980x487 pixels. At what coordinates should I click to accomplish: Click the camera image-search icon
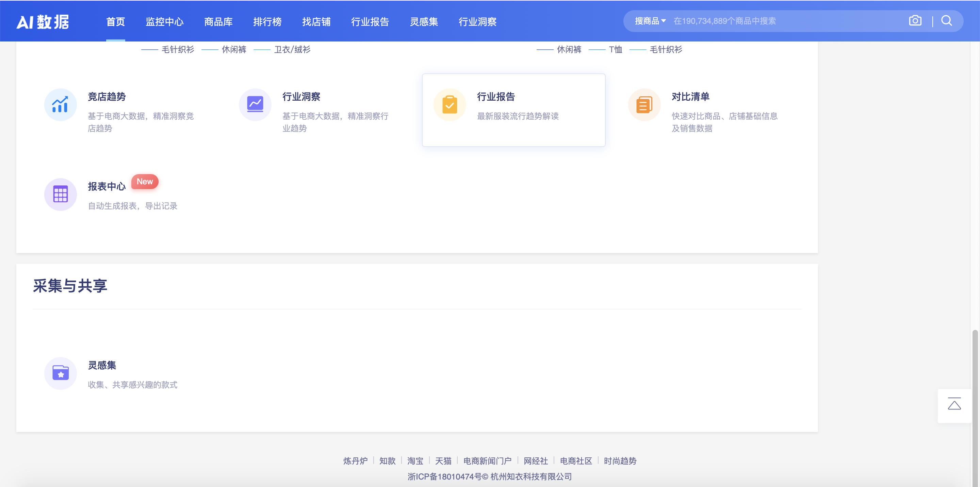915,21
